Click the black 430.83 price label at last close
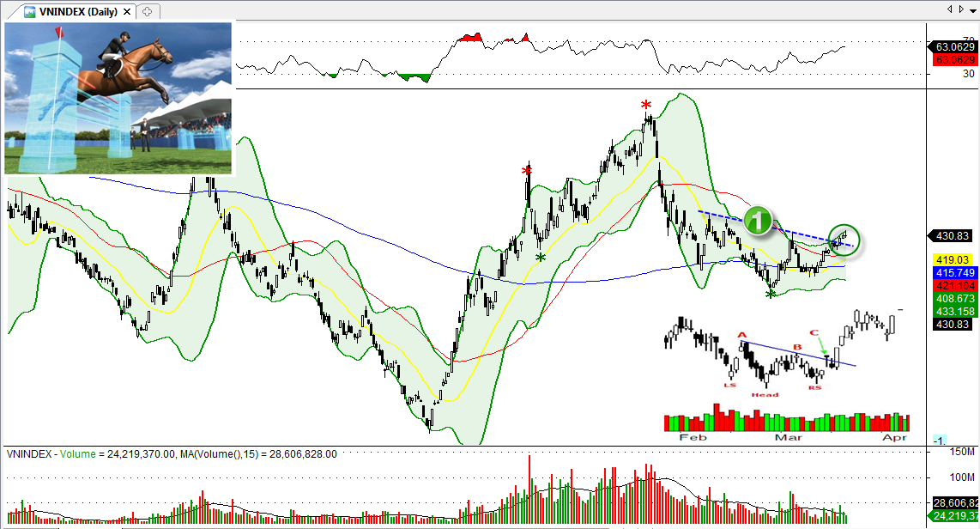 (x=953, y=236)
